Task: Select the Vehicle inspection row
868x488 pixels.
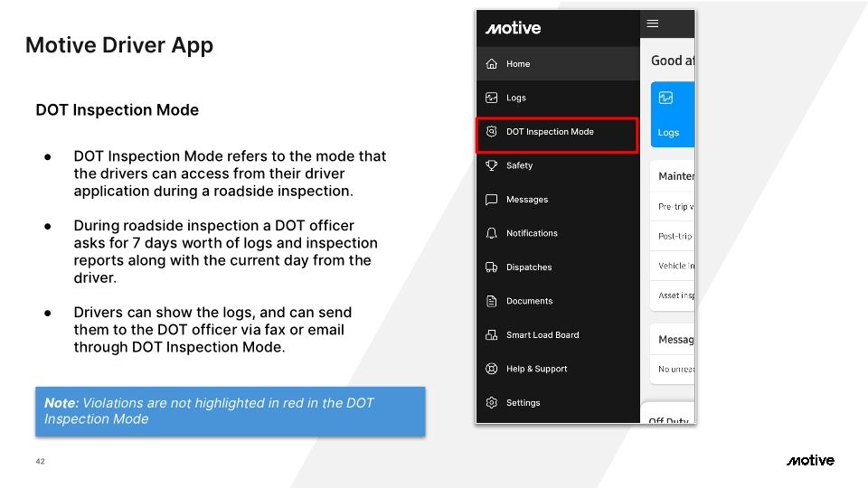Action: pyautogui.click(x=673, y=266)
